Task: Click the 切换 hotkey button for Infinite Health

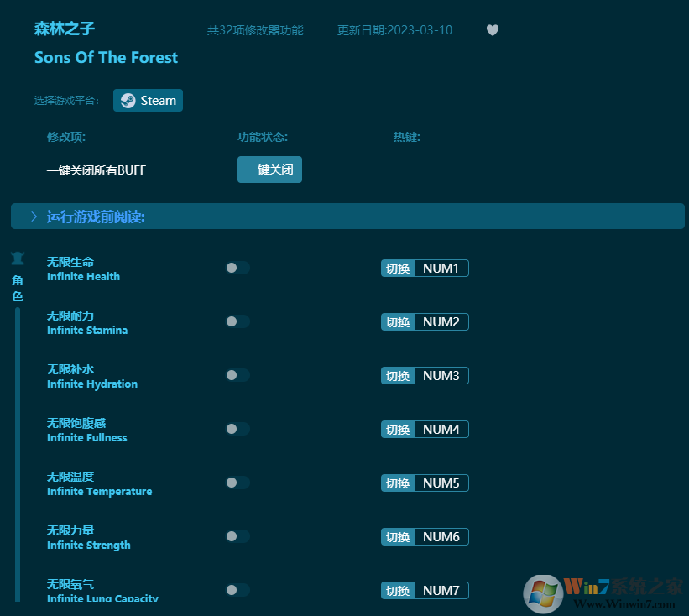Action: (x=397, y=268)
